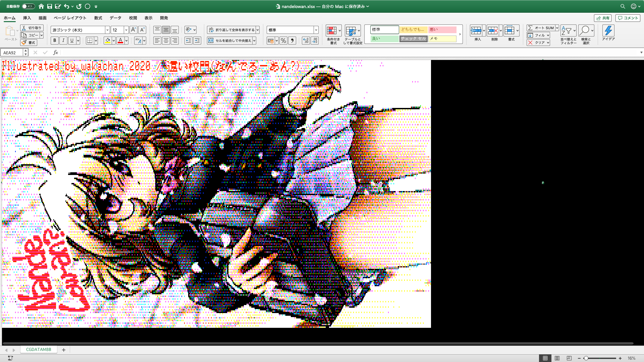Open the font size dropdown
Image resolution: width=644 pixels, height=362 pixels.
(x=126, y=30)
